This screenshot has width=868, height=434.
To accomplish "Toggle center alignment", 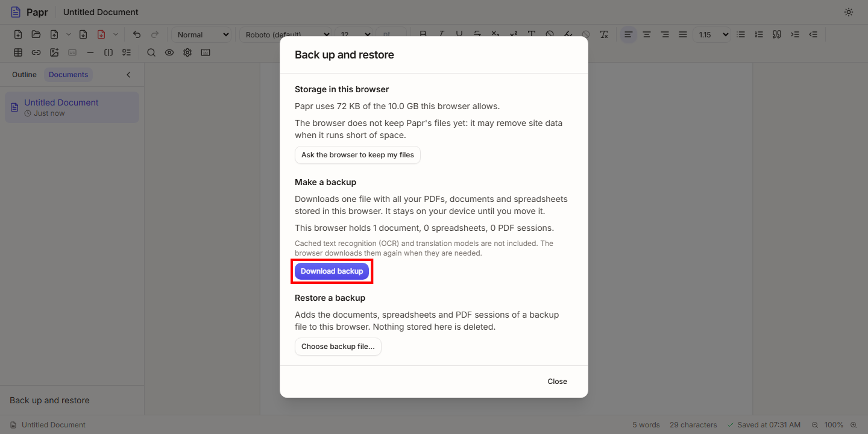I will pyautogui.click(x=647, y=34).
